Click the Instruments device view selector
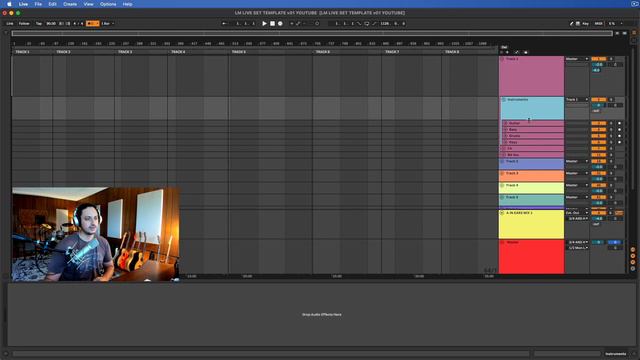The image size is (640, 360). coord(616,354)
